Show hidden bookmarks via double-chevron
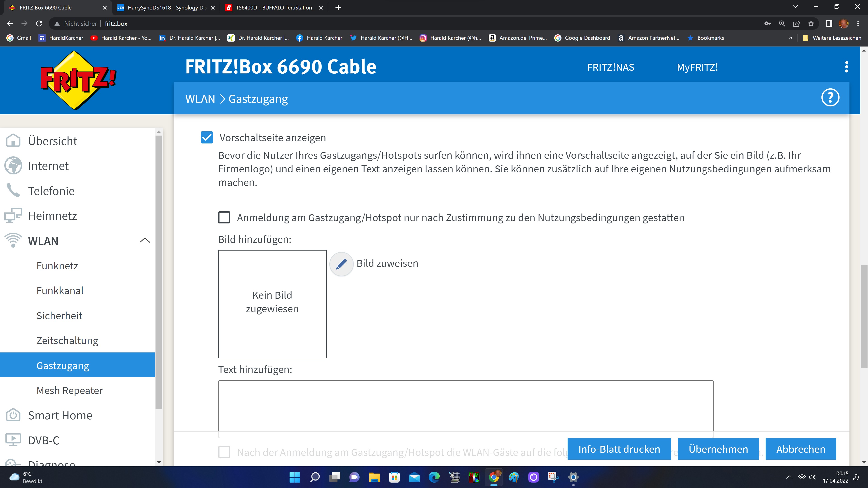The image size is (868, 488). point(790,38)
